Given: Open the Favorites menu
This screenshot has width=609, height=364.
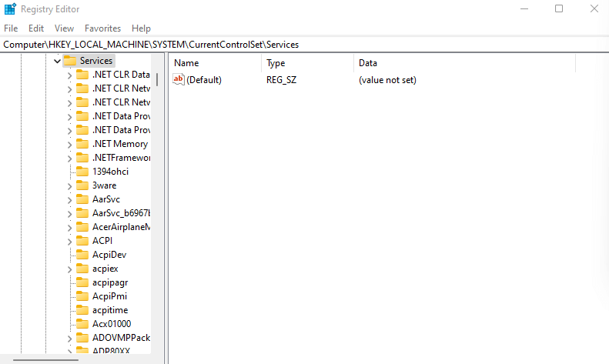Looking at the screenshot, I should coord(102,28).
